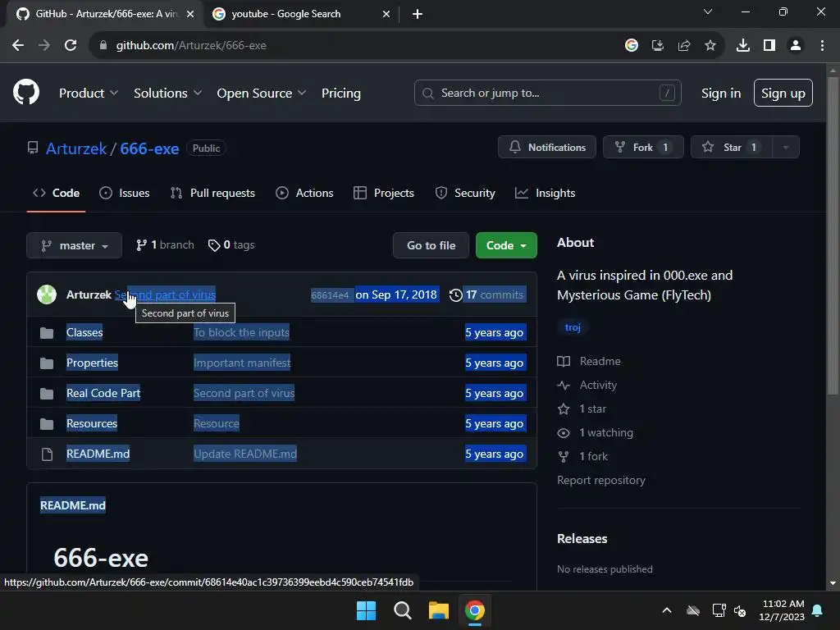Open the green Code dropdown
This screenshot has width=840, height=630.
point(506,245)
